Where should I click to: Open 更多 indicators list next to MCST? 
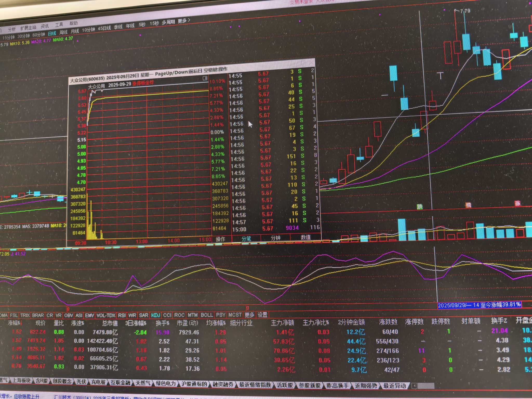pos(249,315)
